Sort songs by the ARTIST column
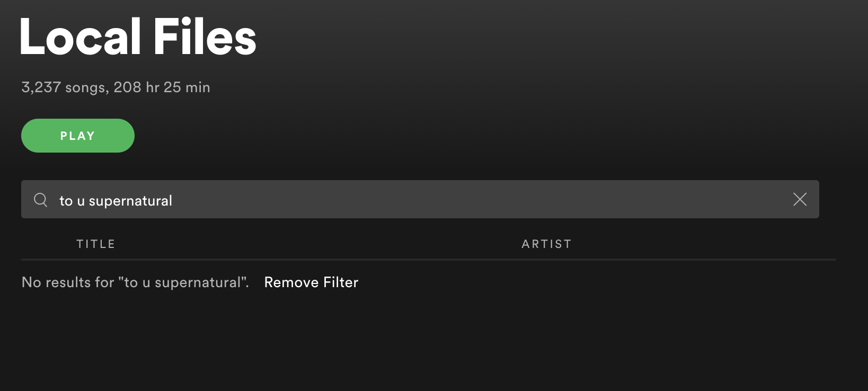This screenshot has height=391, width=868. 546,244
